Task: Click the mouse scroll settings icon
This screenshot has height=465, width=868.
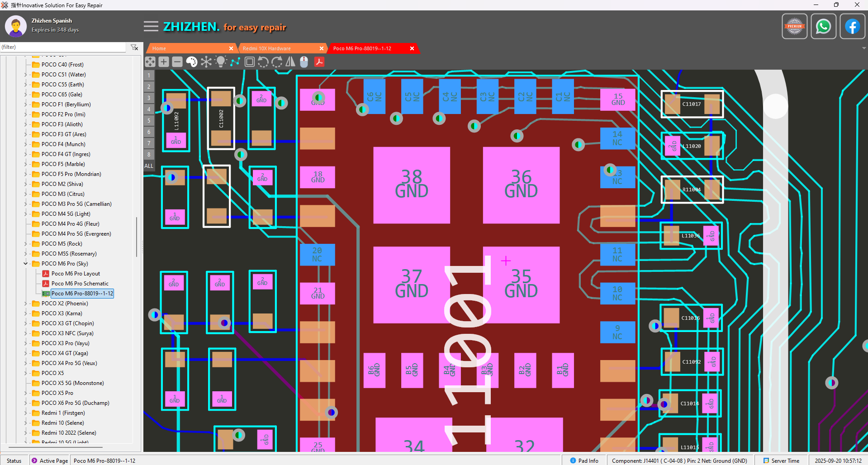Action: point(304,62)
